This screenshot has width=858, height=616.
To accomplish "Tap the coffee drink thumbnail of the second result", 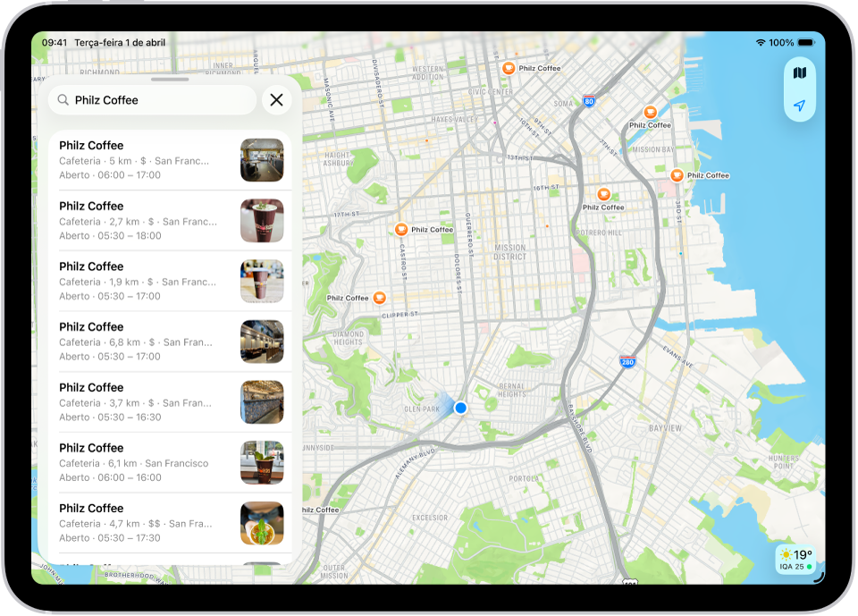I will tap(262, 220).
